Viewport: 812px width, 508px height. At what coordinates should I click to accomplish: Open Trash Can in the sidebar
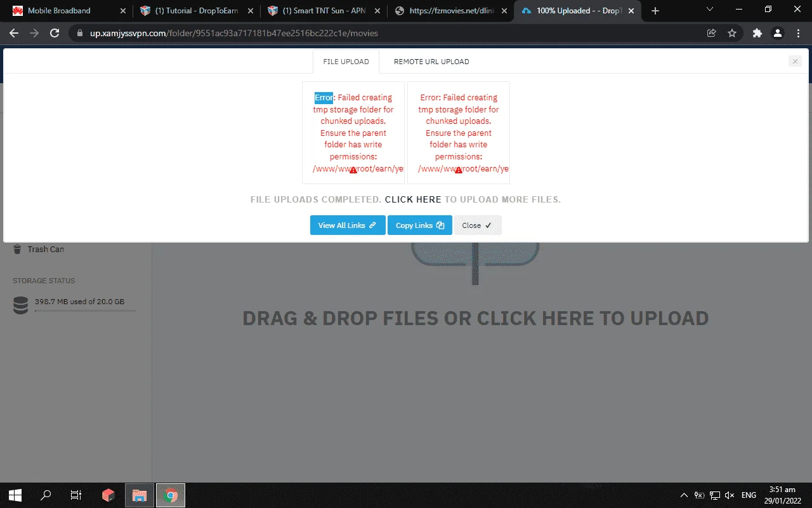click(38, 249)
